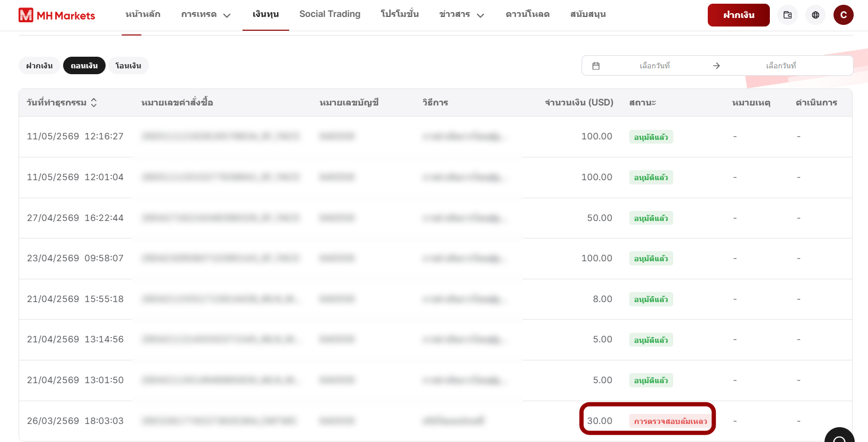Image resolution: width=868 pixels, height=442 pixels.
Task: Click the วิธีการ column header
Action: [435, 102]
